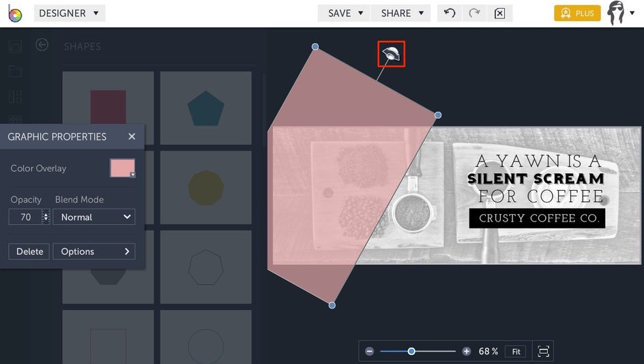Image resolution: width=644 pixels, height=364 pixels.
Task: Click the redo arrow icon
Action: pos(474,13)
